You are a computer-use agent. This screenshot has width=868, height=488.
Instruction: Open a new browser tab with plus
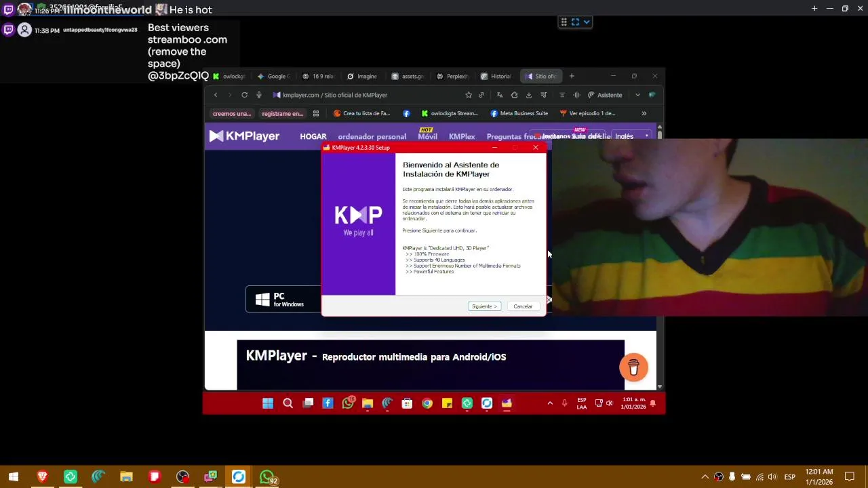coord(572,77)
